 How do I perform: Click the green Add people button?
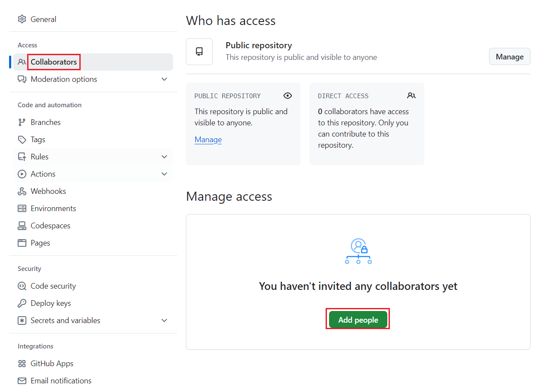click(x=358, y=320)
